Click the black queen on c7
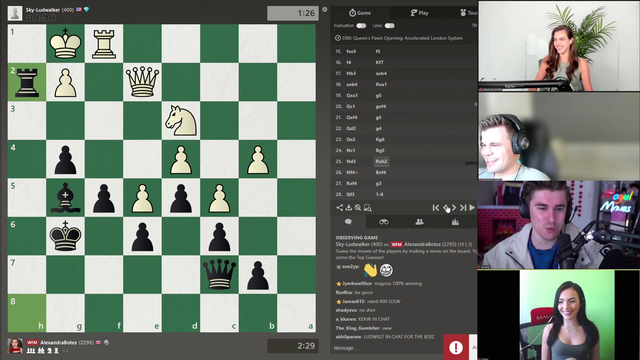The image size is (640, 360). tap(219, 274)
